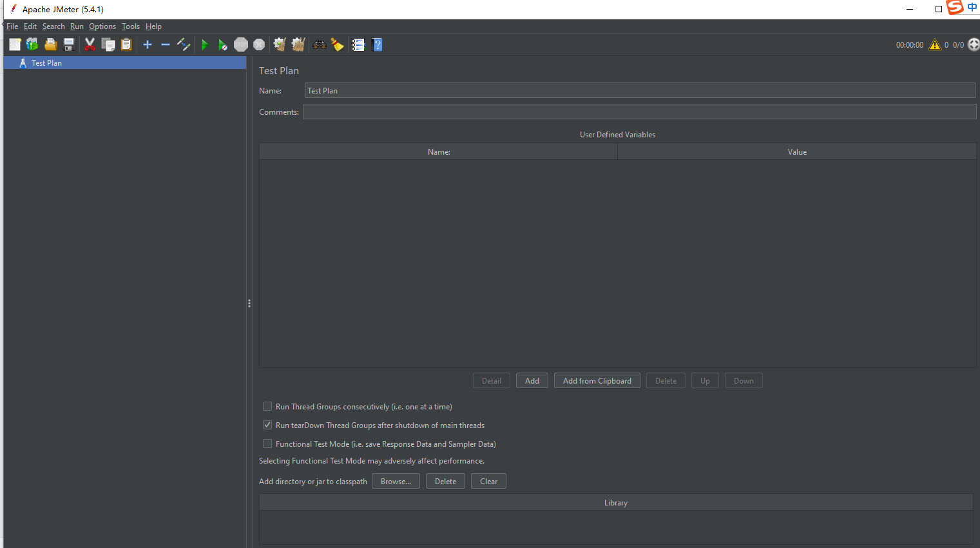This screenshot has height=548, width=980.
Task: Click the Clear classpath button
Action: [488, 482]
